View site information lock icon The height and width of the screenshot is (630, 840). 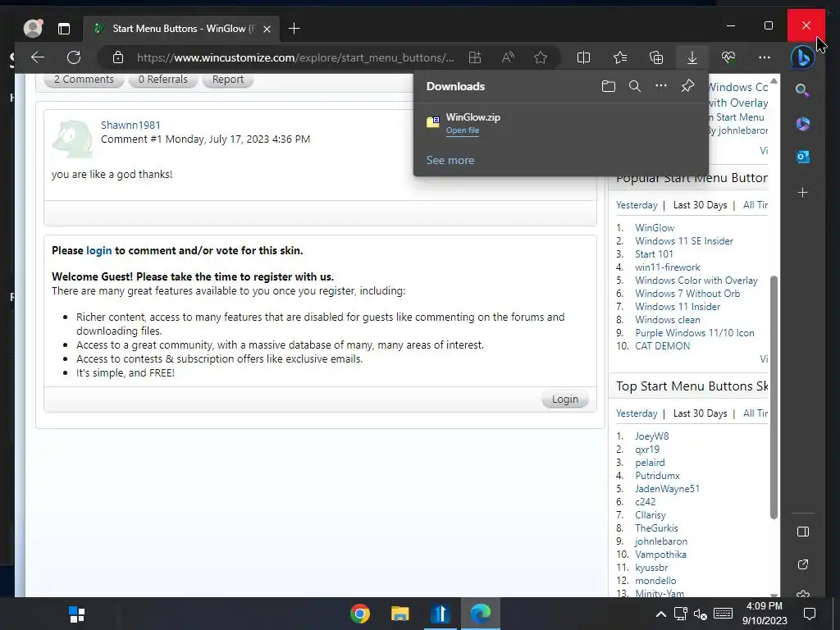pyautogui.click(x=118, y=57)
